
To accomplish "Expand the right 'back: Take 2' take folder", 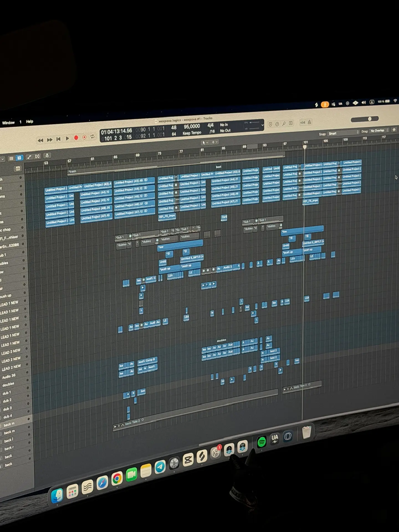I will [284, 389].
